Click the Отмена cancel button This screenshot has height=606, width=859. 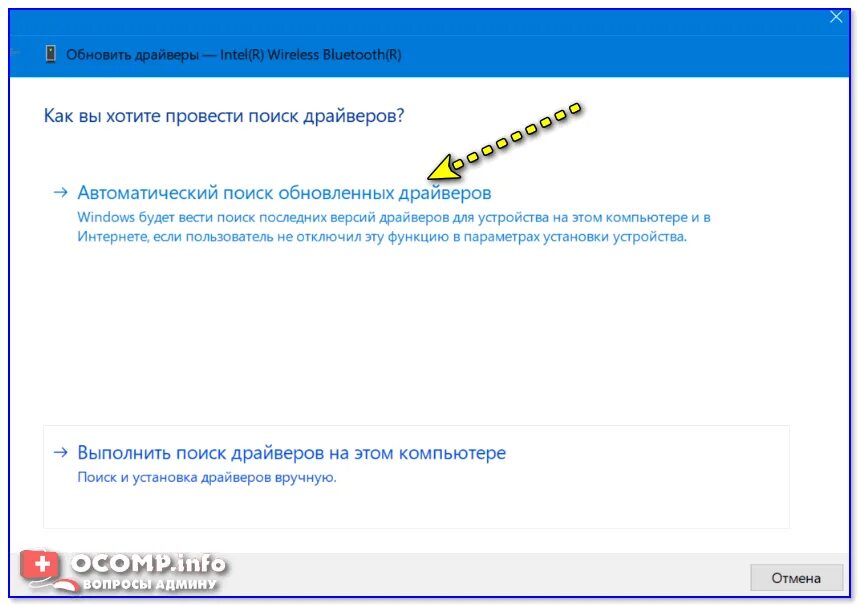point(796,578)
